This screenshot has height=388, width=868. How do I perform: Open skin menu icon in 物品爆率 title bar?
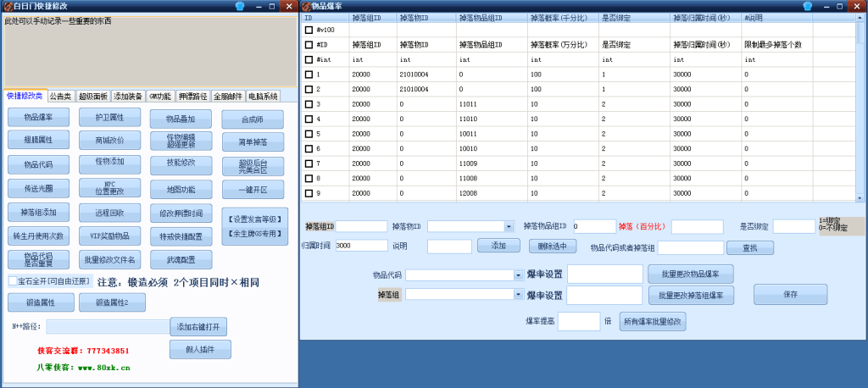tap(807, 6)
